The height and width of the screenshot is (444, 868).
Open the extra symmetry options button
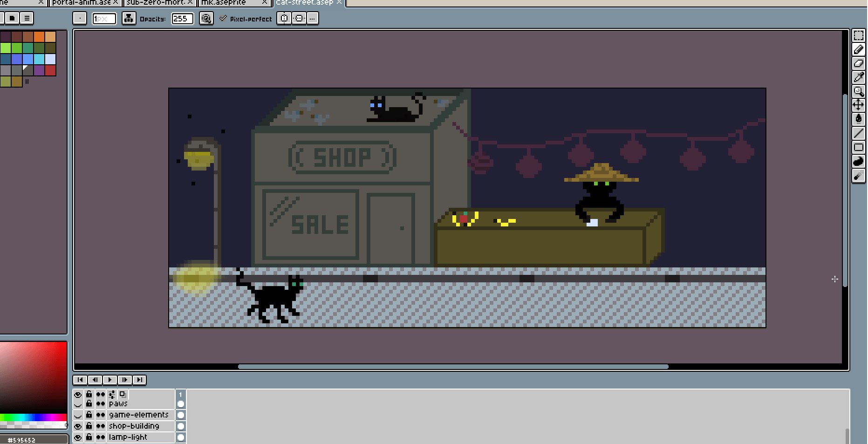click(313, 19)
